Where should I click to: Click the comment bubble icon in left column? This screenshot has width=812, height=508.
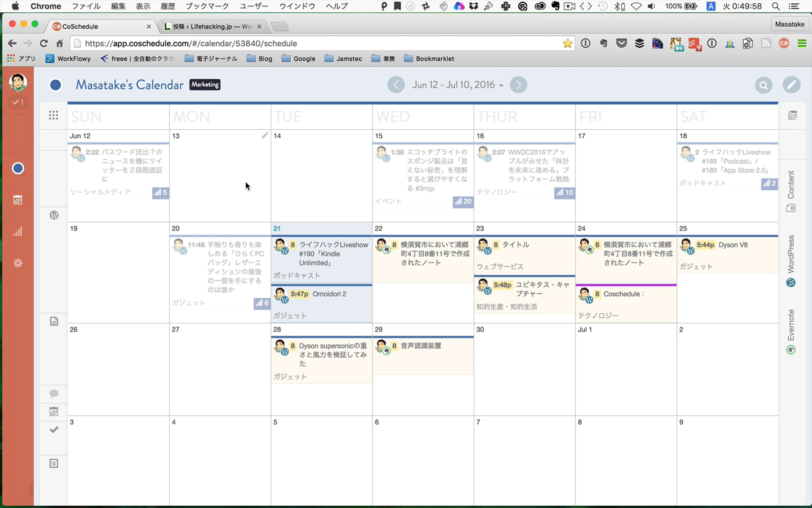click(x=54, y=394)
